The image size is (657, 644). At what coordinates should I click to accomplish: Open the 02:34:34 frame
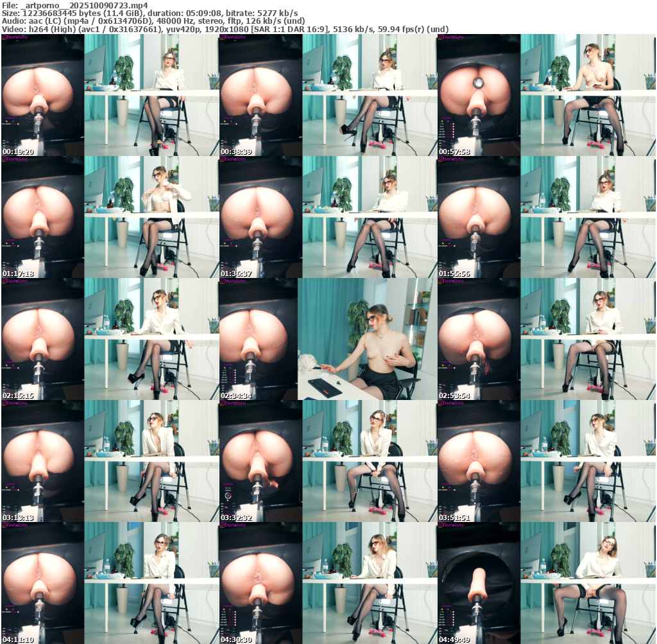(328, 339)
